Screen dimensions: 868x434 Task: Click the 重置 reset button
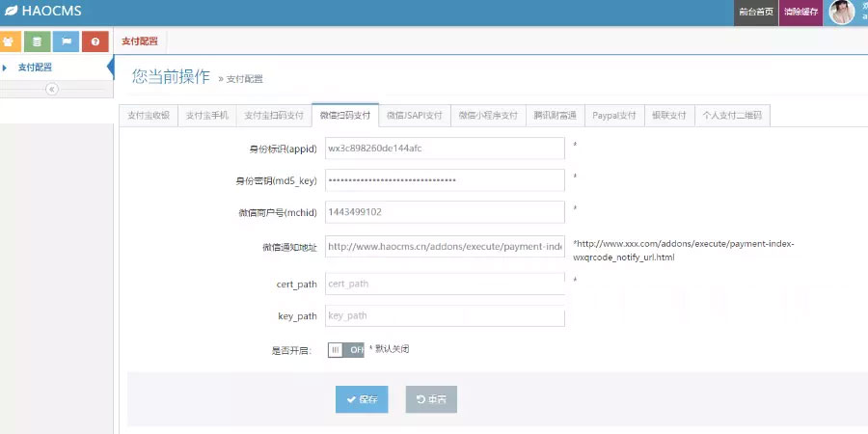coord(431,399)
